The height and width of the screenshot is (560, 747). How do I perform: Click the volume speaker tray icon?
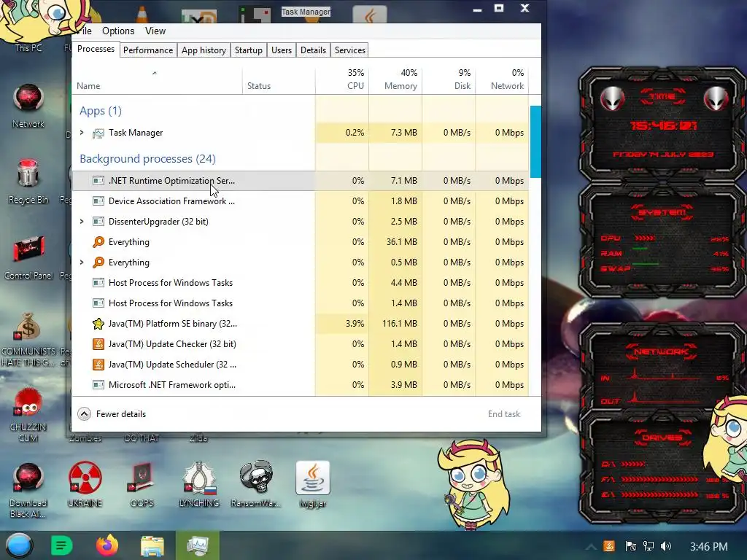pyautogui.click(x=666, y=546)
